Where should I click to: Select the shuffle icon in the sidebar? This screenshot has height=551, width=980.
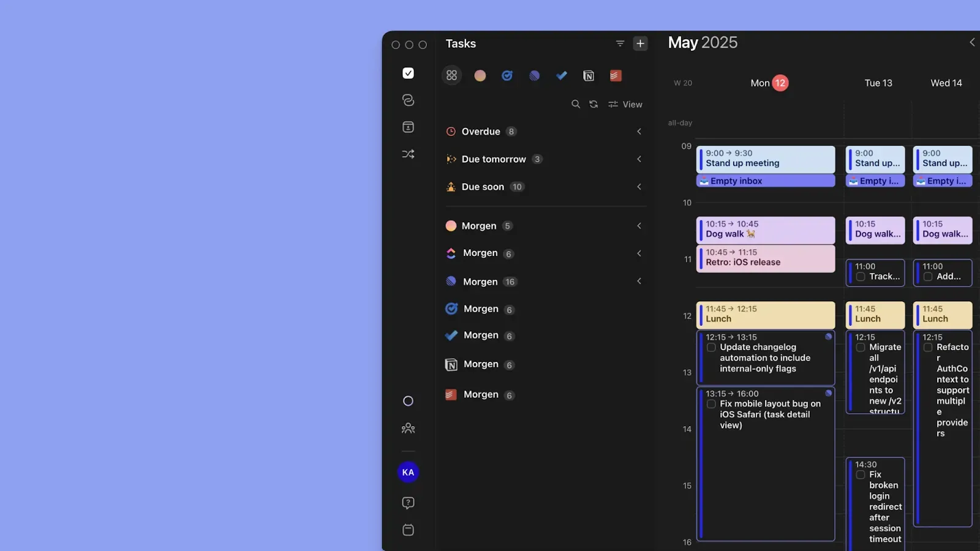click(408, 154)
